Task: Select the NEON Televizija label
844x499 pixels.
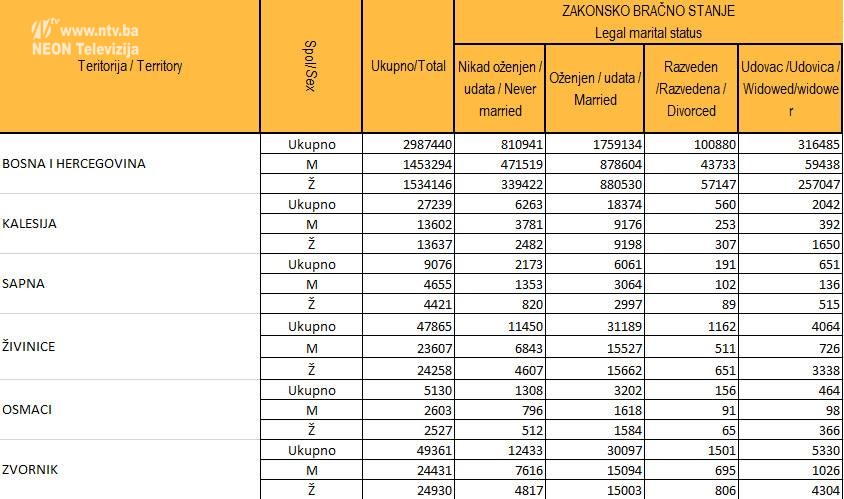Action: point(85,48)
